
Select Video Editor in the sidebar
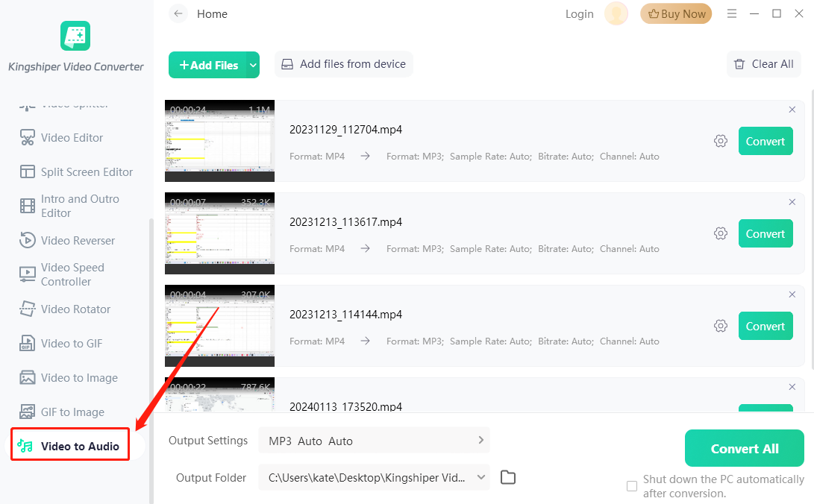tap(72, 137)
